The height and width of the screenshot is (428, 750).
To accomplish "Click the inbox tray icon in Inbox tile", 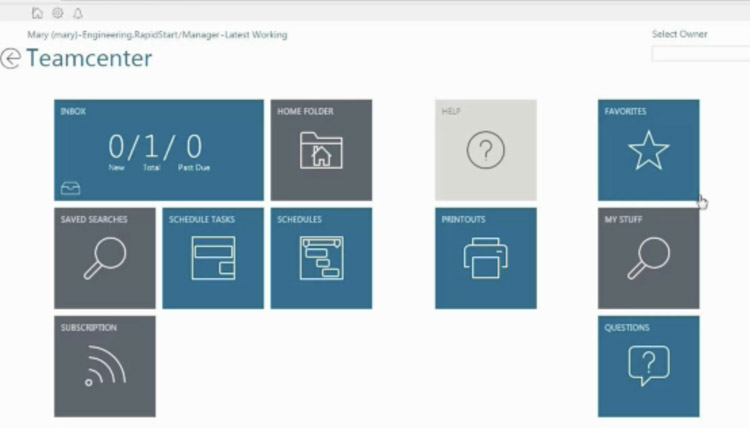I will pyautogui.click(x=70, y=187).
